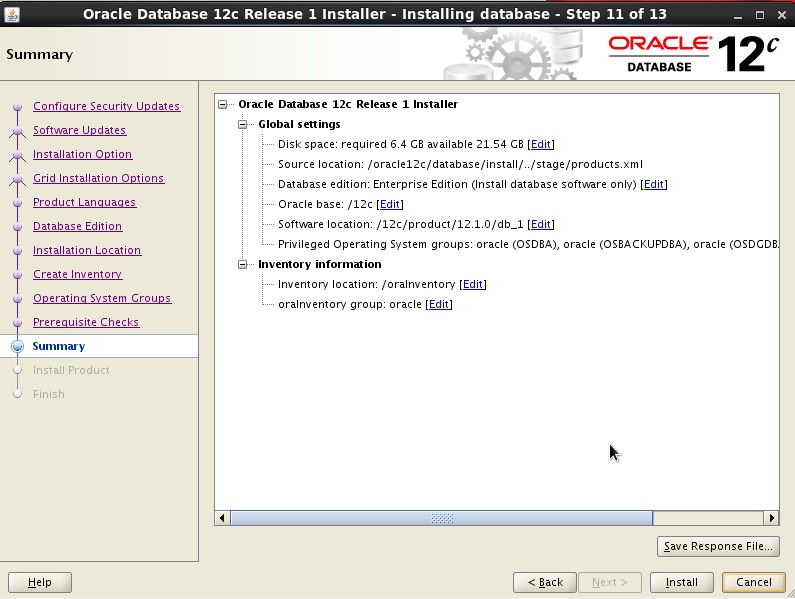Return to Database Edition step
Image resolution: width=795 pixels, height=599 pixels.
point(78,226)
